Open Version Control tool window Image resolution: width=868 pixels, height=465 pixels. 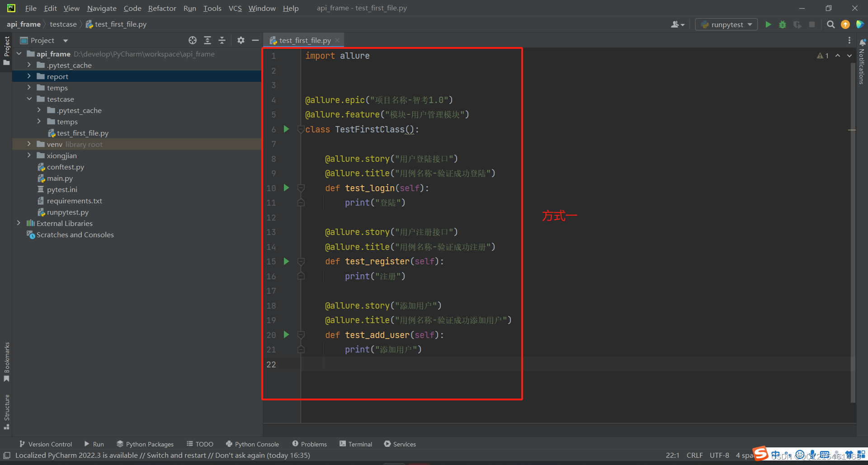(x=46, y=444)
